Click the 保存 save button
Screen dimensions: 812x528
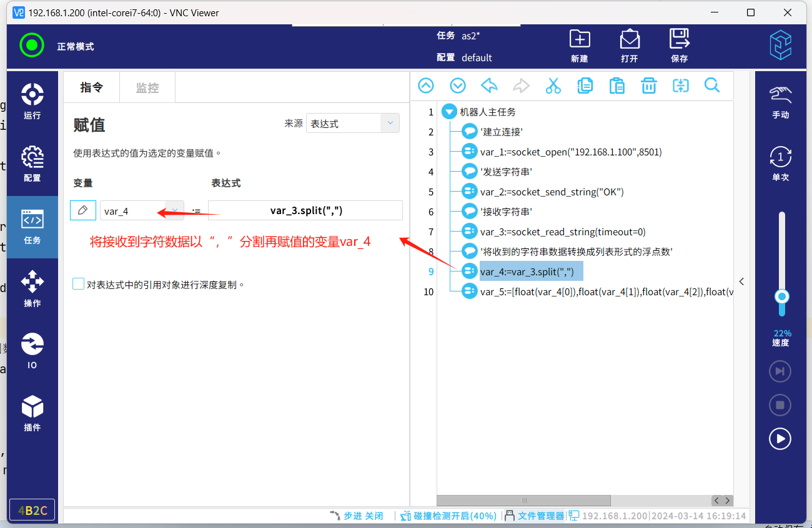(x=679, y=46)
